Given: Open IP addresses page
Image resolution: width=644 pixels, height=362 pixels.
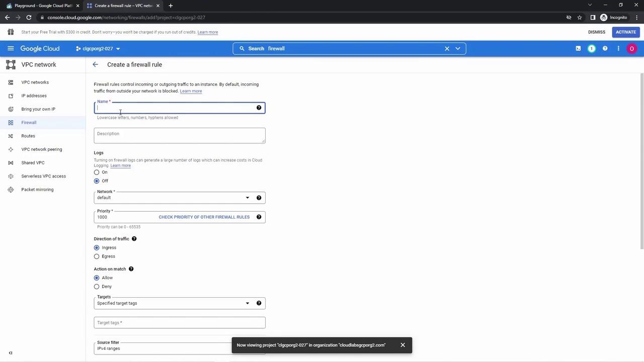Looking at the screenshot, I should click(34, 96).
